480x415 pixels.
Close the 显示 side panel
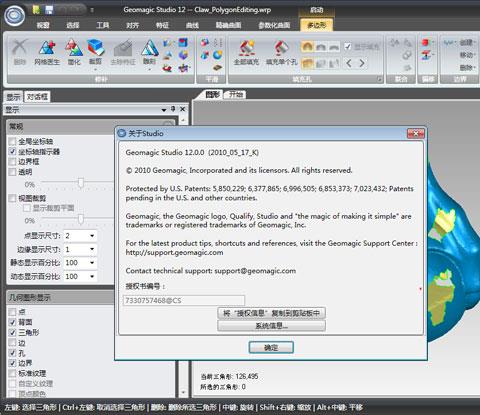183,109
